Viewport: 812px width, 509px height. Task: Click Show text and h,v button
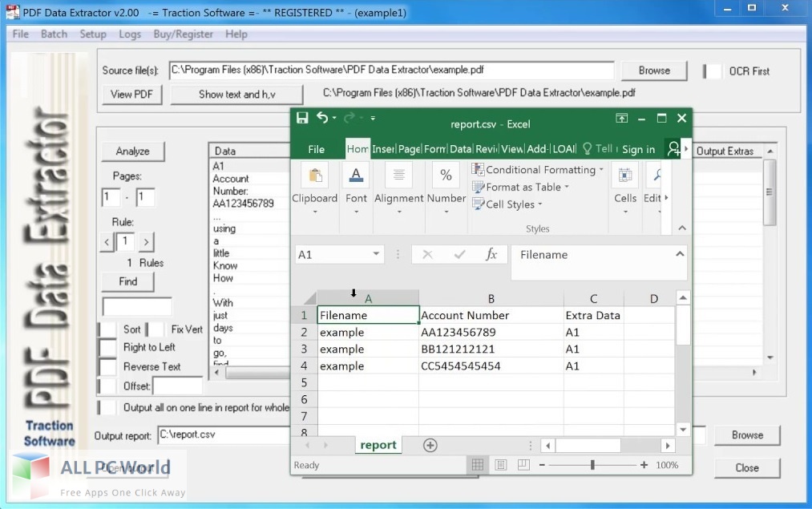(x=236, y=95)
